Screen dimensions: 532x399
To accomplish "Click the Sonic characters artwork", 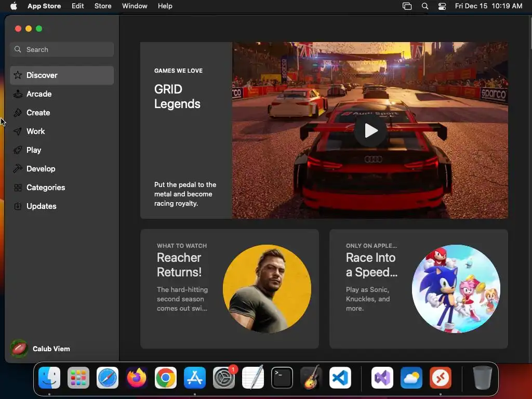I will [456, 289].
